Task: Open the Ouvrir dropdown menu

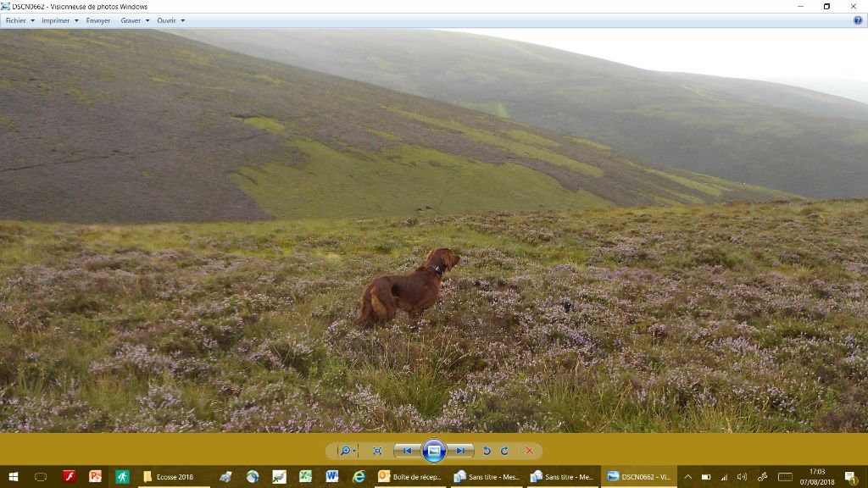Action: pos(170,20)
